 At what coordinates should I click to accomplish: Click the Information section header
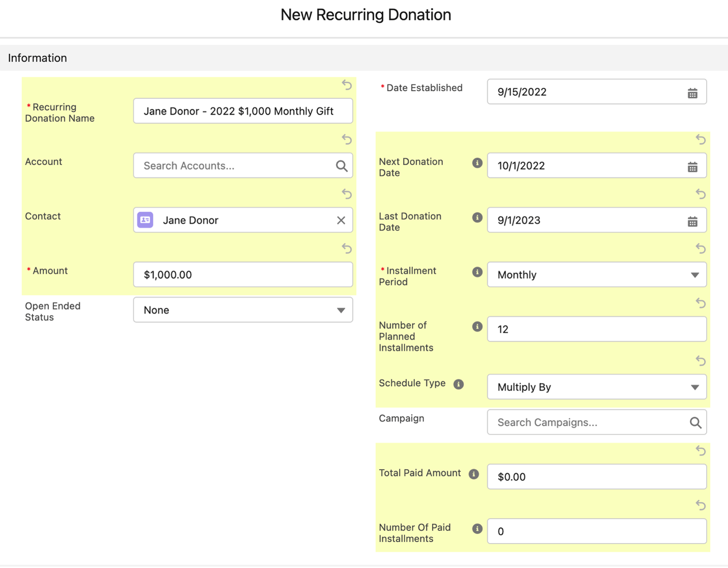(x=364, y=58)
